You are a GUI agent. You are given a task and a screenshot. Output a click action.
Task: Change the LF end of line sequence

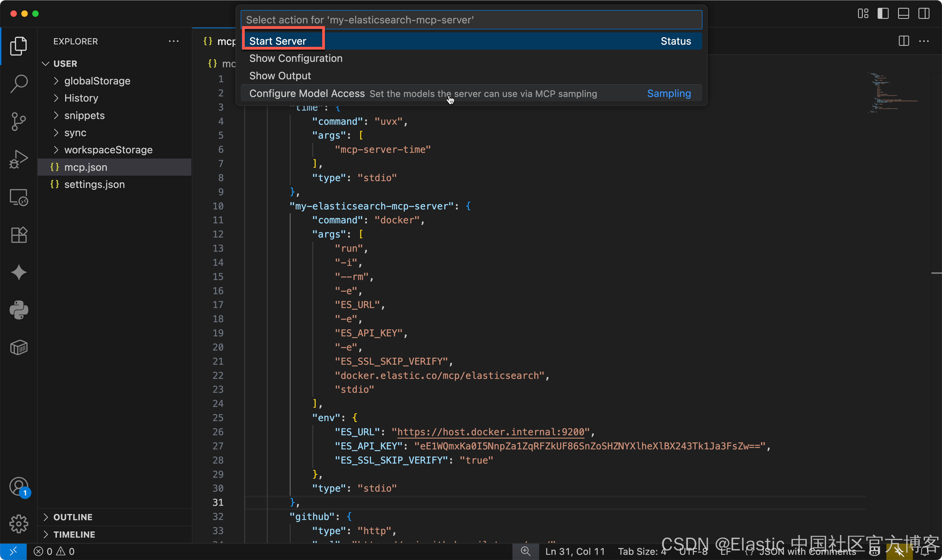(725, 551)
